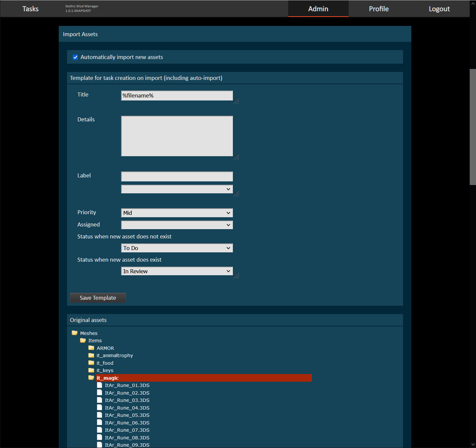Select the it_magic highlighted row
Image resolution: width=476 pixels, height=448 pixels.
click(204, 378)
